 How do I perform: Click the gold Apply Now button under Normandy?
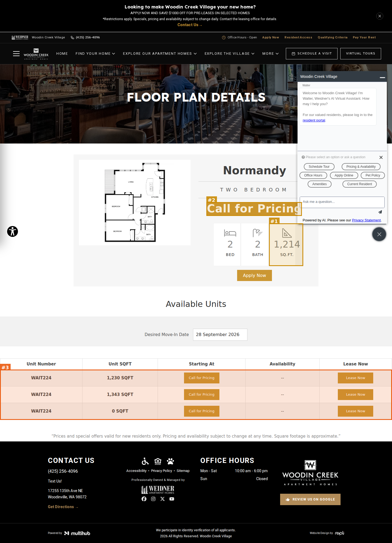click(255, 275)
